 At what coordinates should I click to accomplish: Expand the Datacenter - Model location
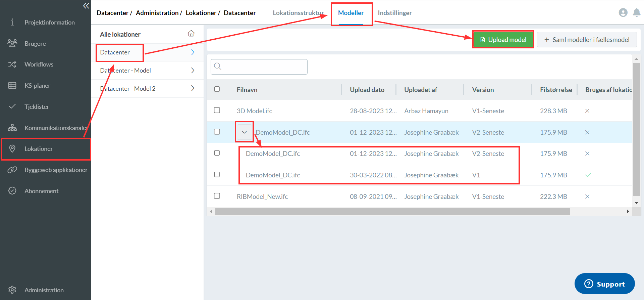(x=193, y=71)
